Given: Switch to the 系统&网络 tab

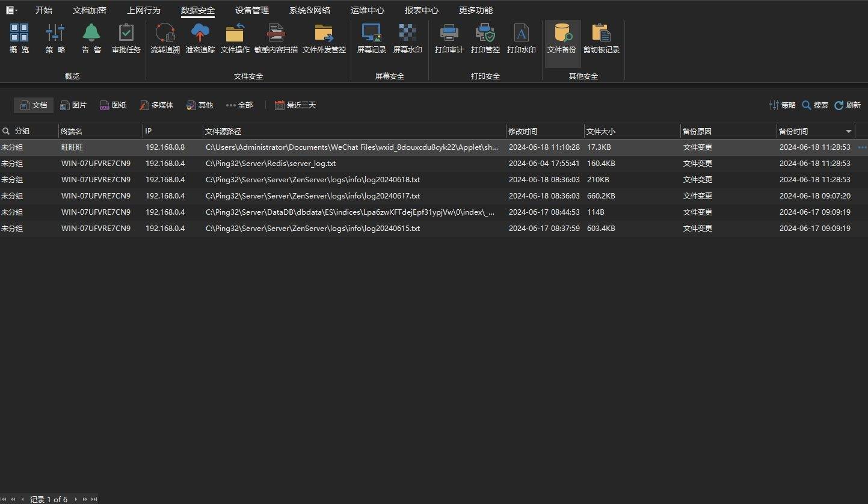Looking at the screenshot, I should click(x=310, y=10).
